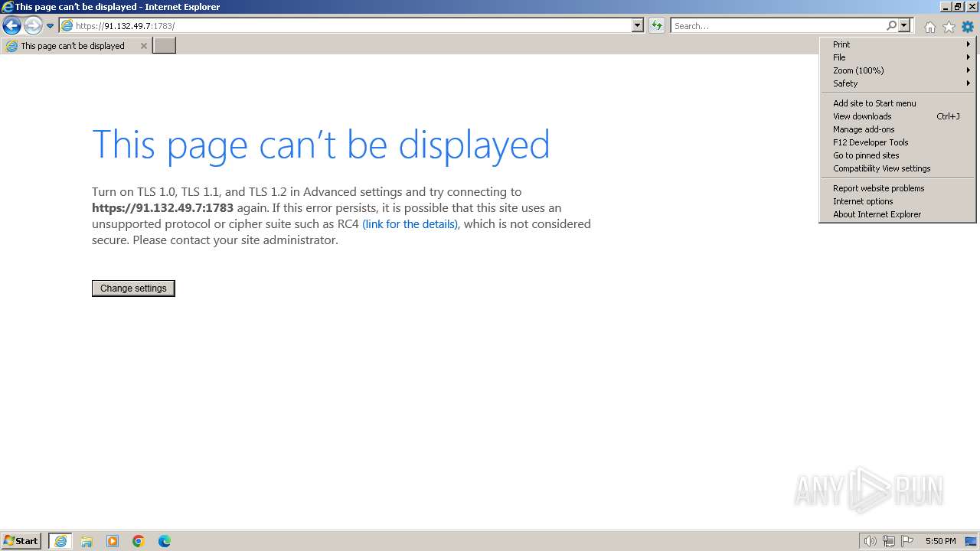Image resolution: width=980 pixels, height=551 pixels.
Task: Click the Forward navigation arrow
Action: point(32,26)
